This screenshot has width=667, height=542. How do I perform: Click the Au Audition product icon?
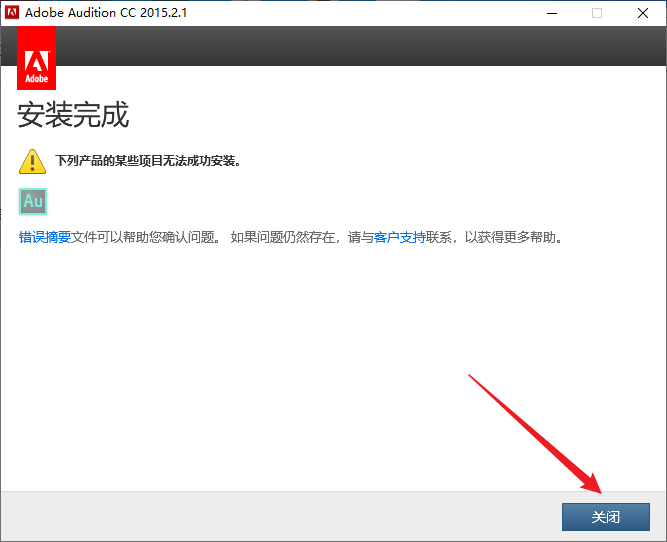[x=33, y=201]
